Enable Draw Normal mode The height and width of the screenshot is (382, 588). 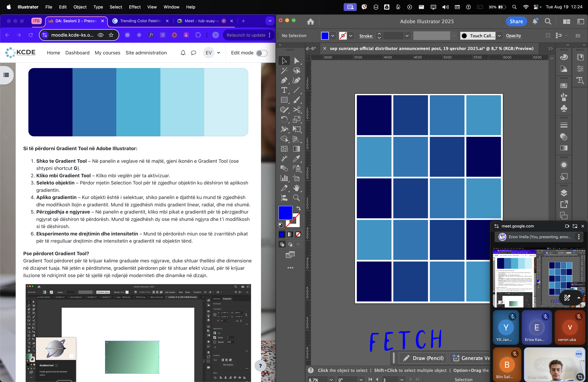pyautogui.click(x=282, y=244)
